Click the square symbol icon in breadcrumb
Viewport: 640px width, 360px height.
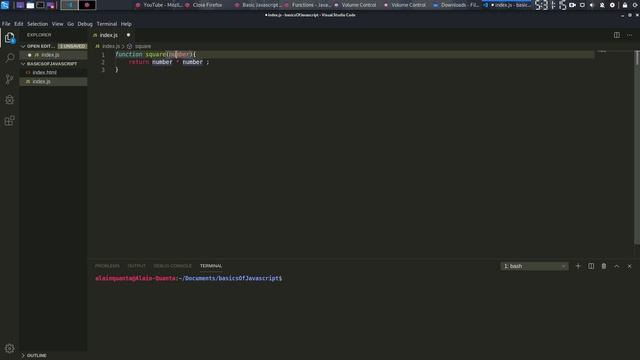point(129,47)
